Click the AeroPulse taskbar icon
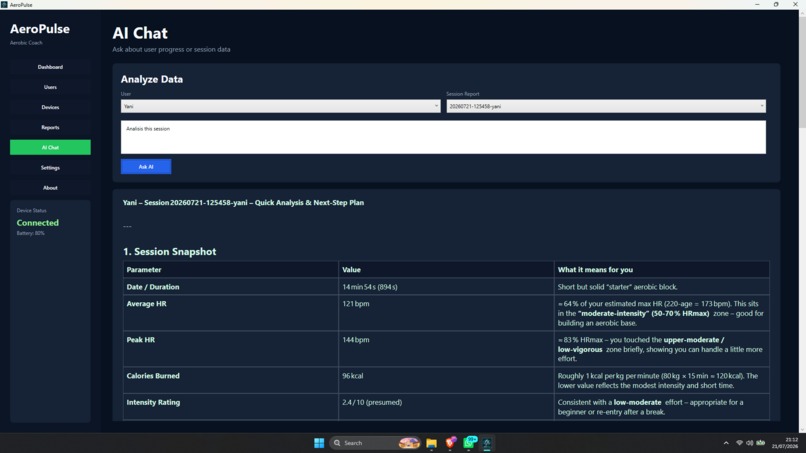The height and width of the screenshot is (453, 806). 487,443
